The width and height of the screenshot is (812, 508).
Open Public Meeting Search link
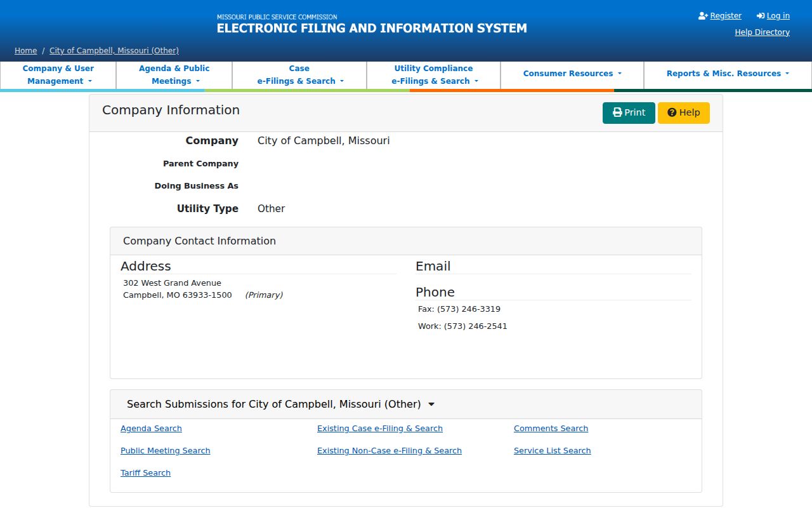(x=165, y=451)
